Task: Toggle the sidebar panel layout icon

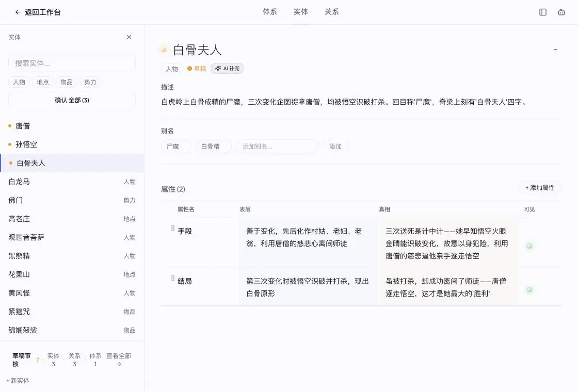Action: pyautogui.click(x=542, y=12)
